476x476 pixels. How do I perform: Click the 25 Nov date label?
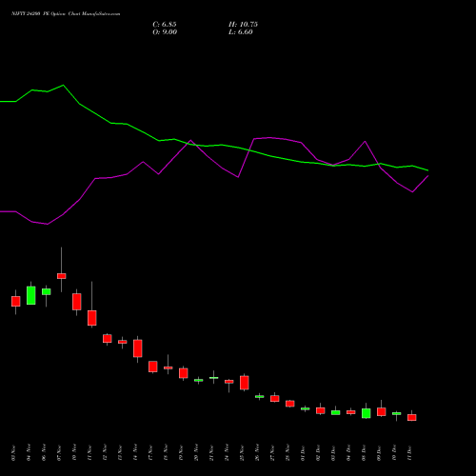pos(242,453)
